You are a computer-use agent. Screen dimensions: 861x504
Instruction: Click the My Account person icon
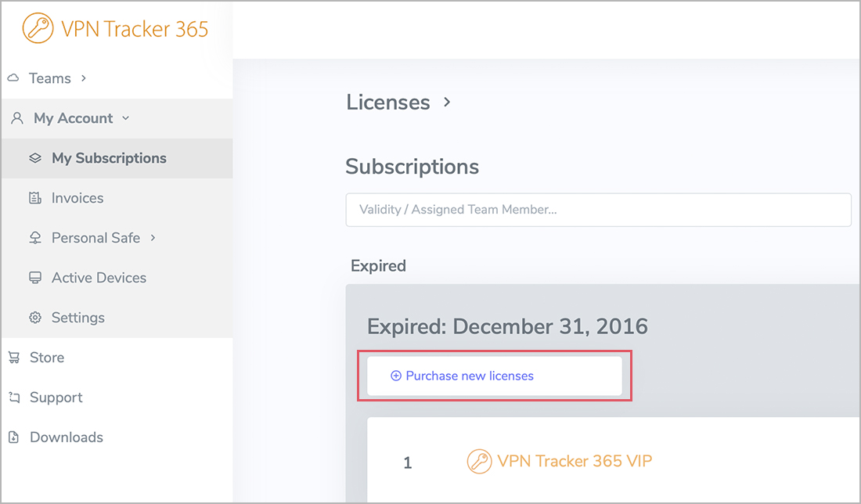pyautogui.click(x=17, y=118)
